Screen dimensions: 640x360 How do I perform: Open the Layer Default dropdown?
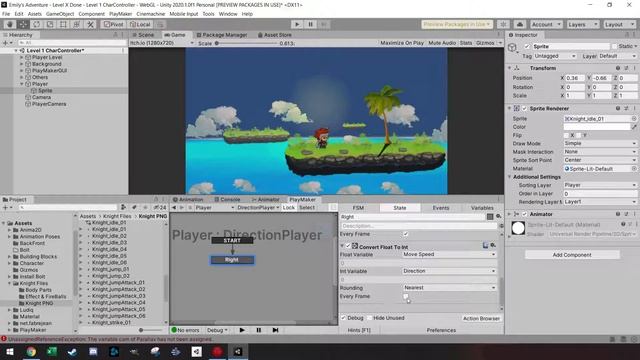pos(617,56)
